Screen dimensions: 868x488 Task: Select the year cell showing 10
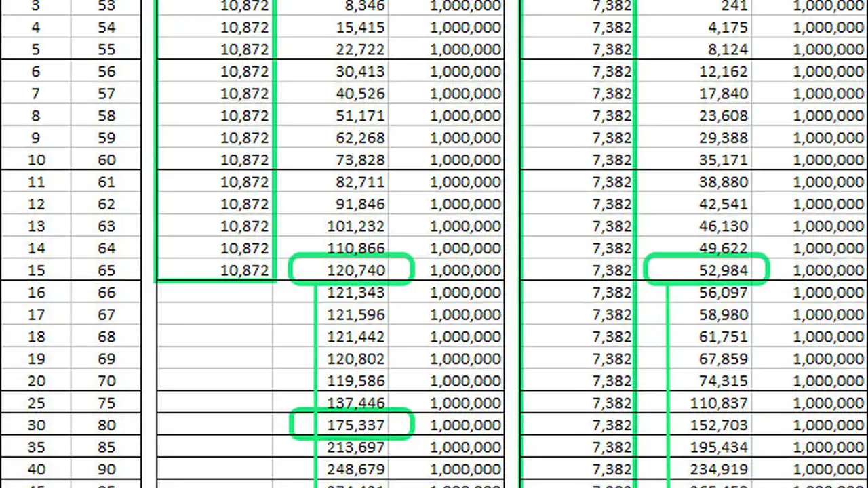(x=36, y=160)
